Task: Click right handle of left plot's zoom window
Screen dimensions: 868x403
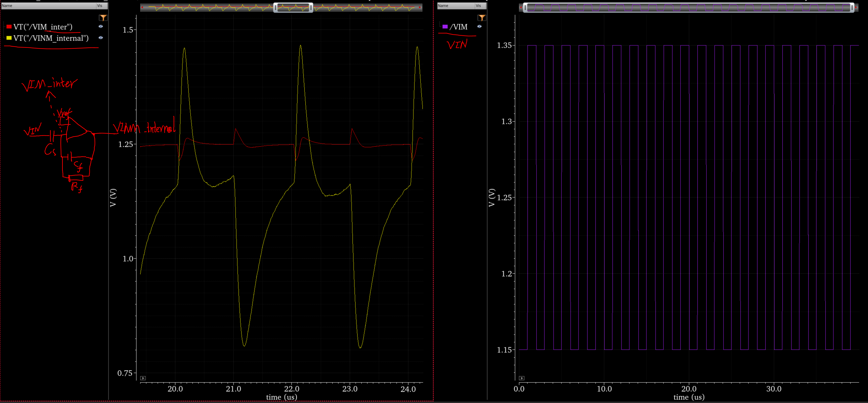Action: pyautogui.click(x=311, y=8)
